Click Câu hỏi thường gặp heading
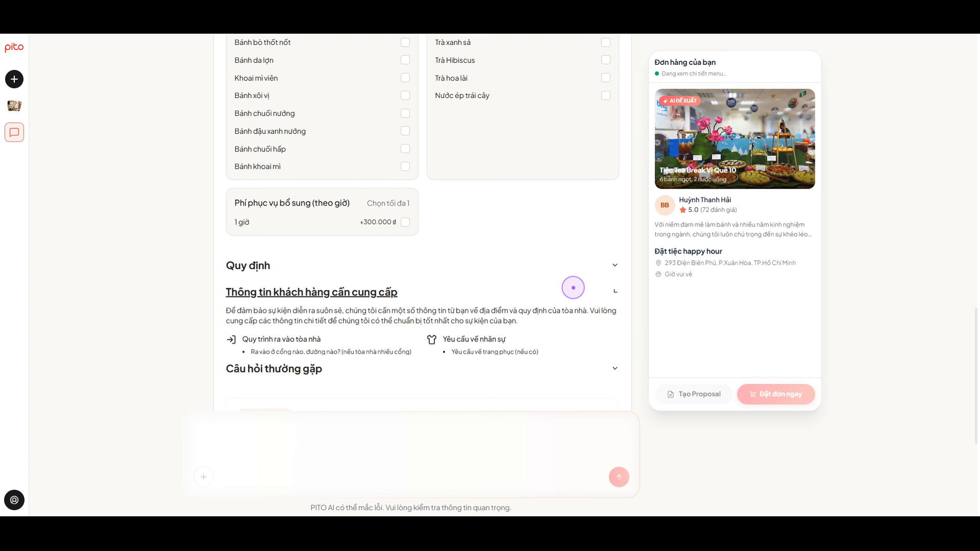This screenshot has width=980, height=551. 274,368
